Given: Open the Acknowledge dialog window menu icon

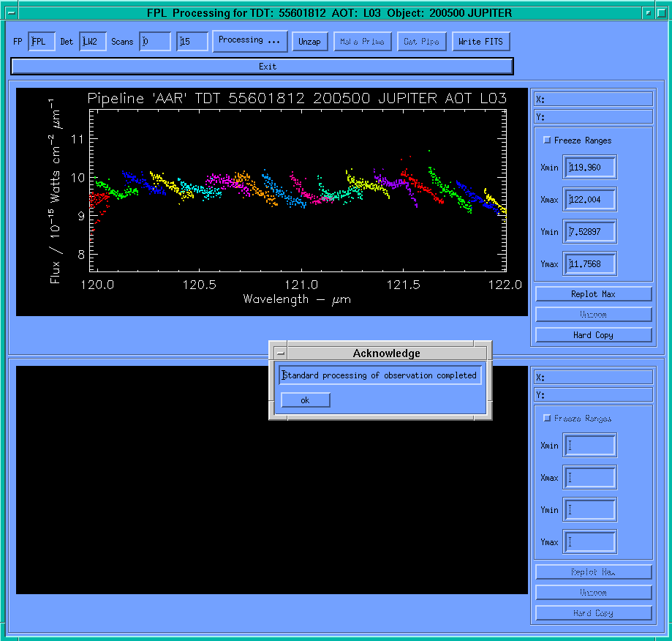Looking at the screenshot, I should click(280, 353).
